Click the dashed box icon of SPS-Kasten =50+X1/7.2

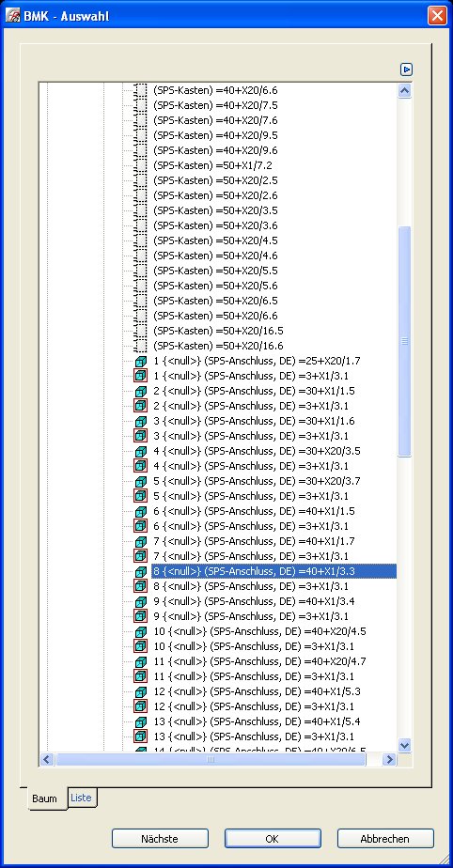pos(141,165)
